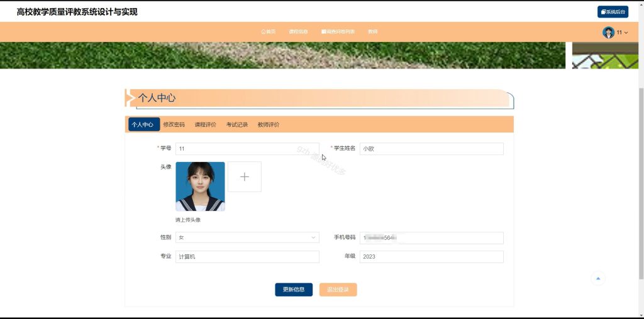Go to 首页 in the navigation bar
Image resolution: width=644 pixels, height=319 pixels.
[x=268, y=31]
